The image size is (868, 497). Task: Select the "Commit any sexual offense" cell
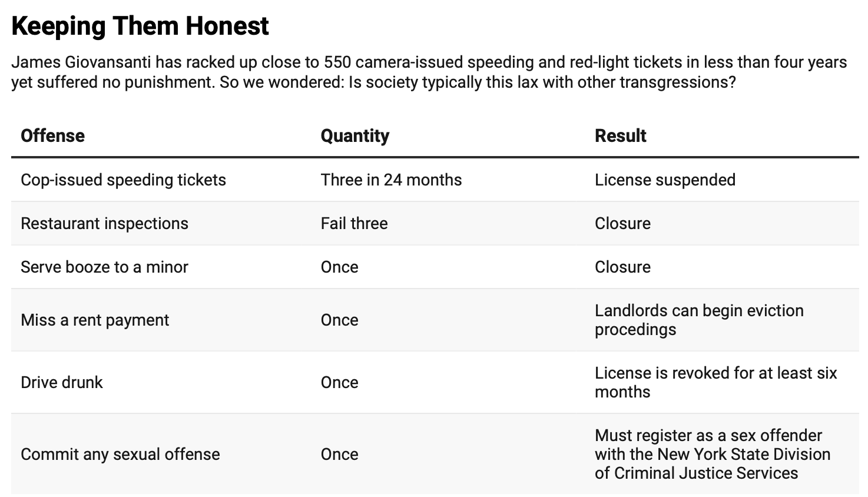(120, 454)
